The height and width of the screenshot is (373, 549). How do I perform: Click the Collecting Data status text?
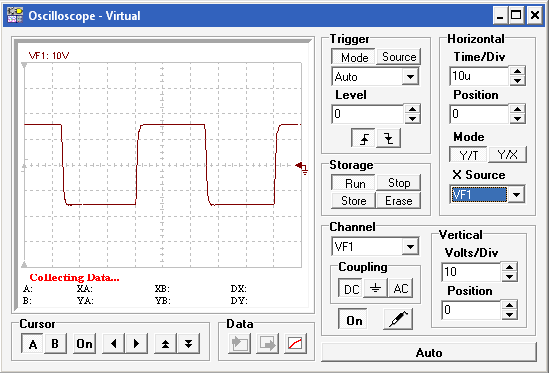coord(74,278)
